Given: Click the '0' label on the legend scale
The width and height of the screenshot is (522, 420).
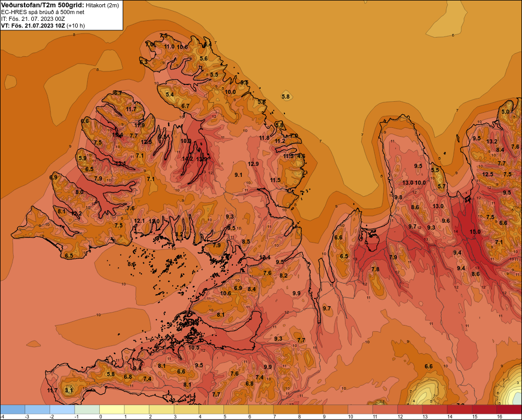Looking at the screenshot, I should [x=101, y=417].
